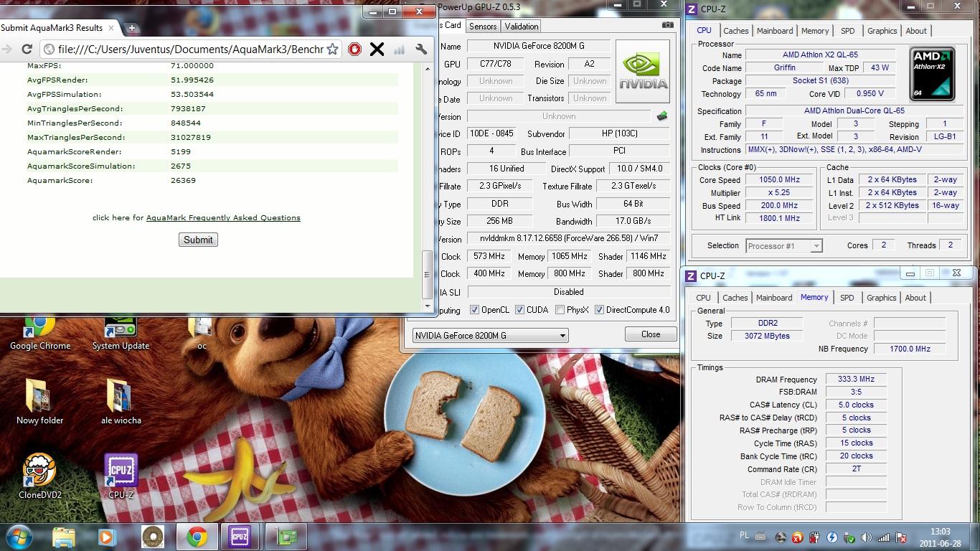Switch to GPU-Z taskbar button
Image resolution: width=980 pixels, height=551 pixels.
[x=286, y=537]
